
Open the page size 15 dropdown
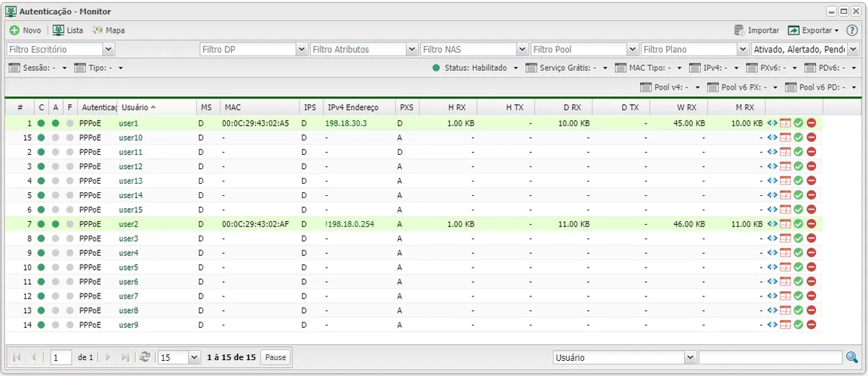(x=194, y=357)
